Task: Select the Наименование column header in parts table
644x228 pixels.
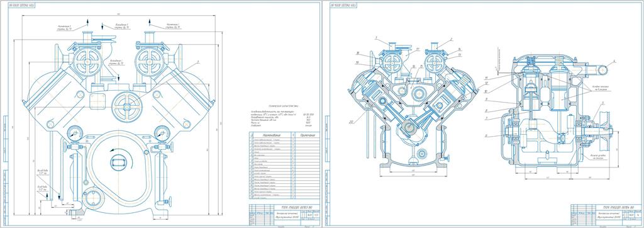Action: 269,135
